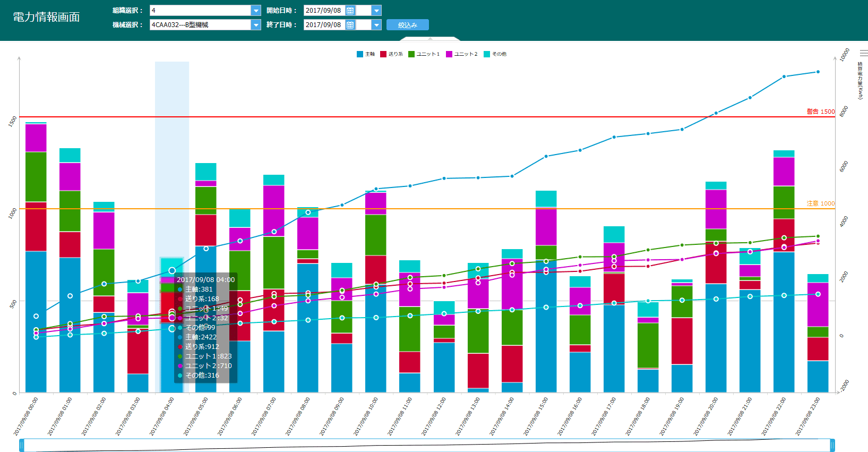Toggle the 主軸 legend series

366,54
